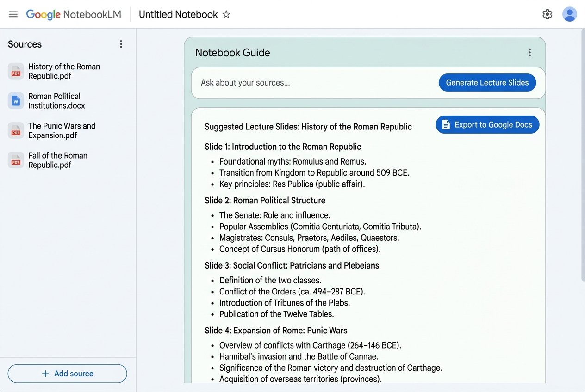Viewport: 585px width, 392px height.
Task: Click the document icon on Export to Google Docs
Action: [x=446, y=124]
